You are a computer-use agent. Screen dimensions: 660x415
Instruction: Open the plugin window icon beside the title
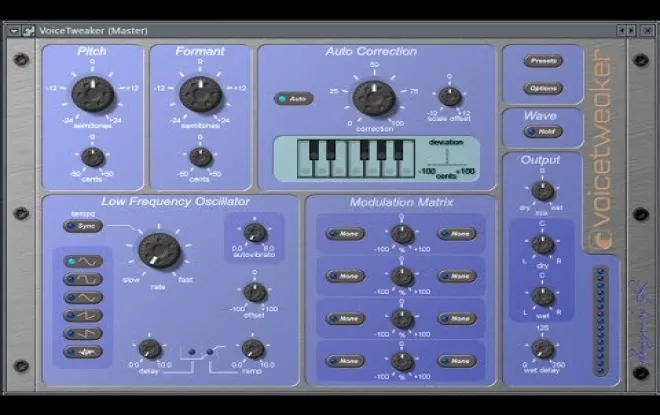[x=28, y=31]
